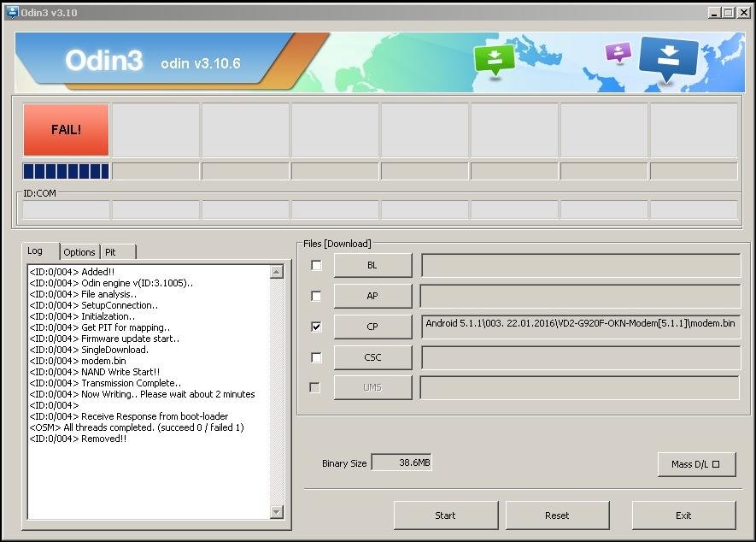The image size is (756, 542).
Task: Click log line "Receive Response from boot-loader"
Action: tap(129, 416)
